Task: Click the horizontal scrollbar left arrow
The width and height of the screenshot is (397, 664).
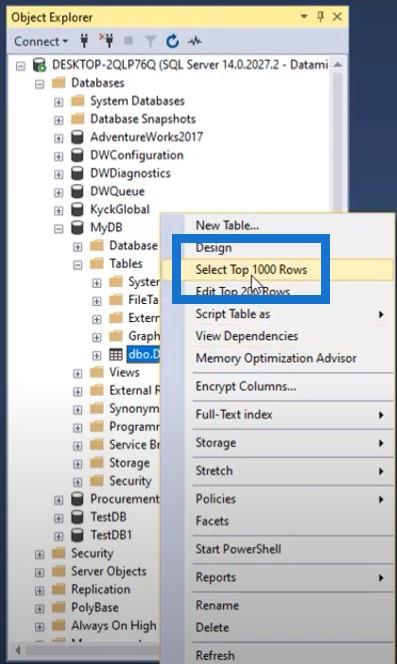Action: (18, 650)
